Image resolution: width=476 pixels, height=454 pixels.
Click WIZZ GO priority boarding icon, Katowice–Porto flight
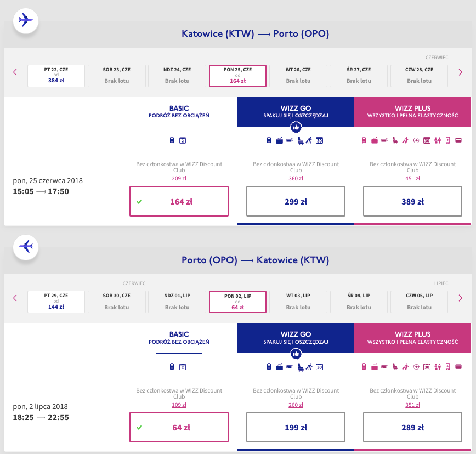309,140
